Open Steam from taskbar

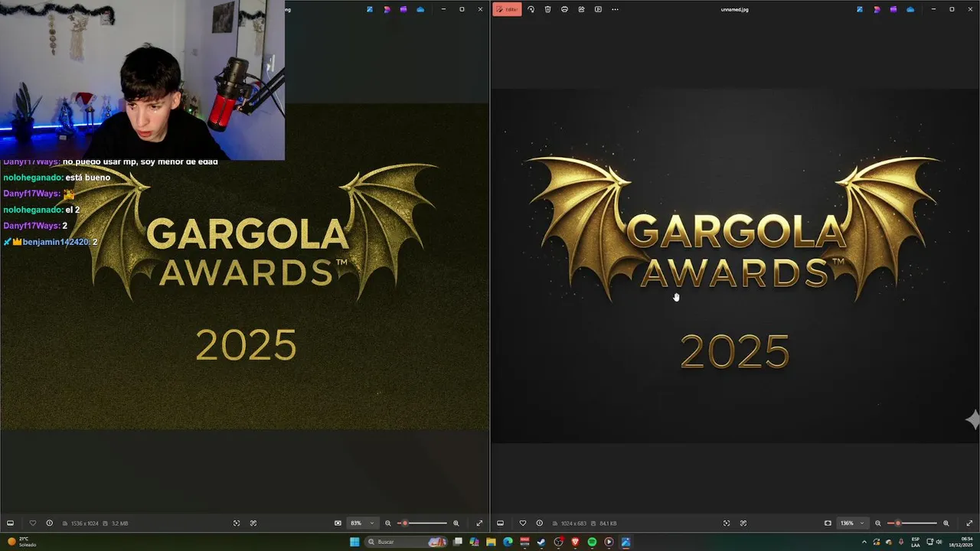(541, 542)
